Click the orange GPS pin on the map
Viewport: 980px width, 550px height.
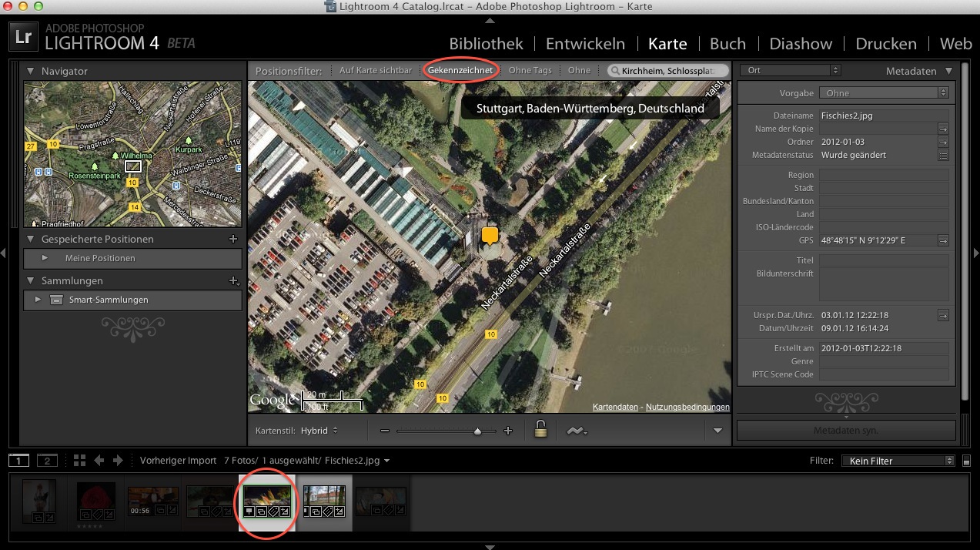[490, 236]
